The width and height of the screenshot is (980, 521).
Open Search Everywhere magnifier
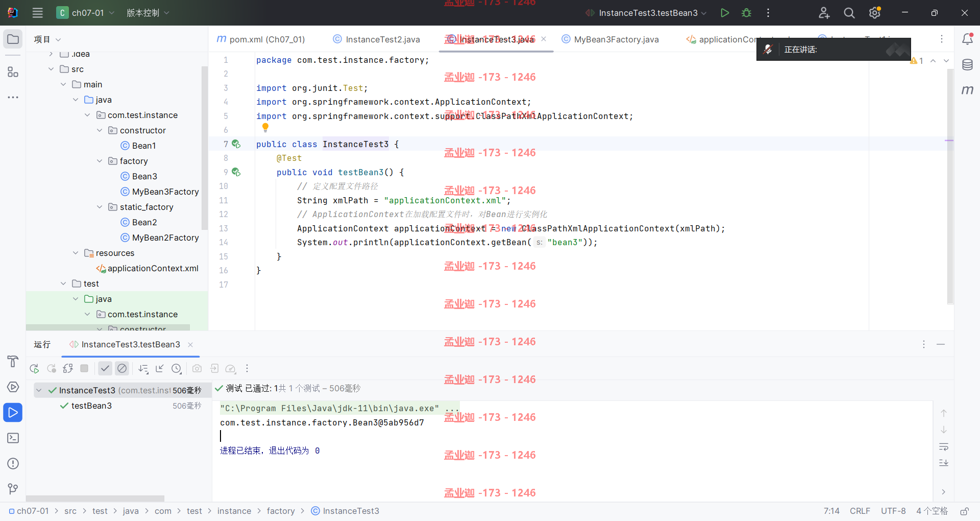(849, 13)
